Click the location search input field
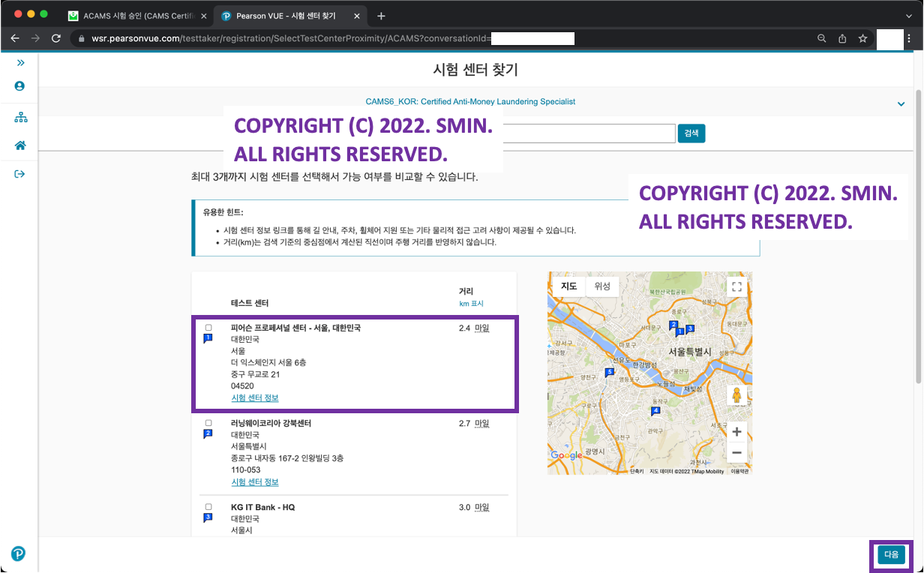The image size is (924, 573). (x=589, y=133)
